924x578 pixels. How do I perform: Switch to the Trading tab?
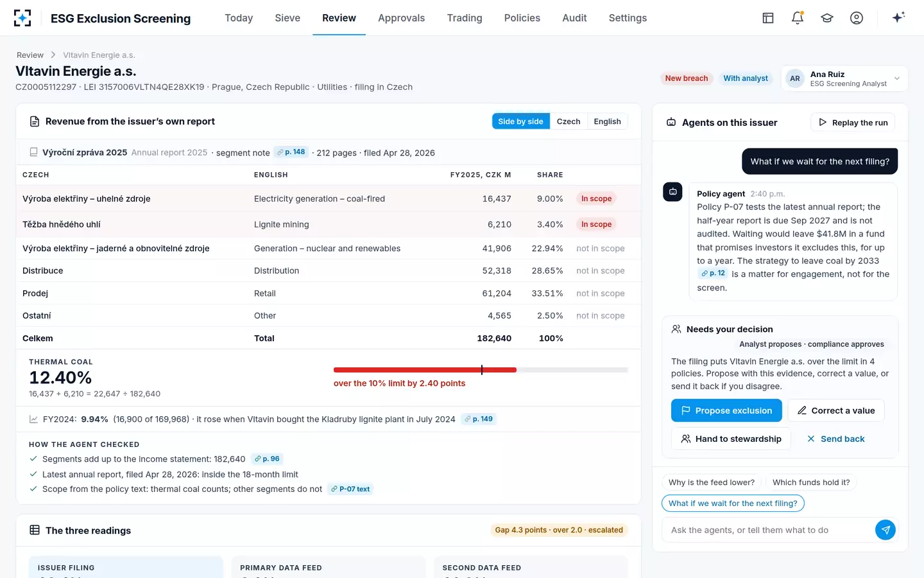pyautogui.click(x=465, y=18)
